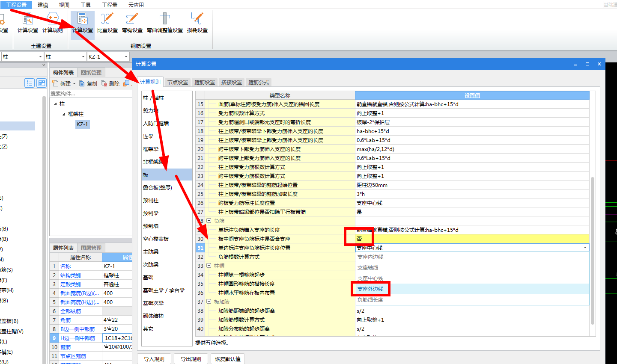Image resolution: width=617 pixels, height=364 pixels.
Task: Select KZ-1 in the component tree
Action: pos(83,124)
